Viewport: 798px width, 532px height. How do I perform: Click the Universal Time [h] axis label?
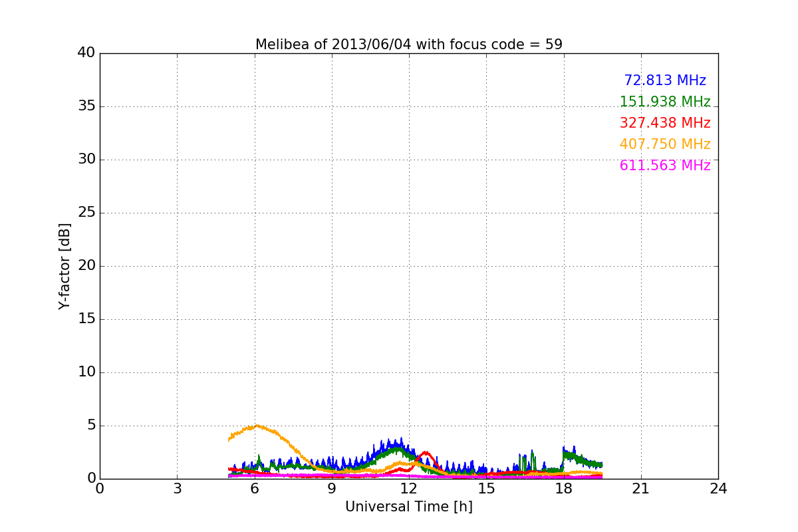tap(409, 507)
